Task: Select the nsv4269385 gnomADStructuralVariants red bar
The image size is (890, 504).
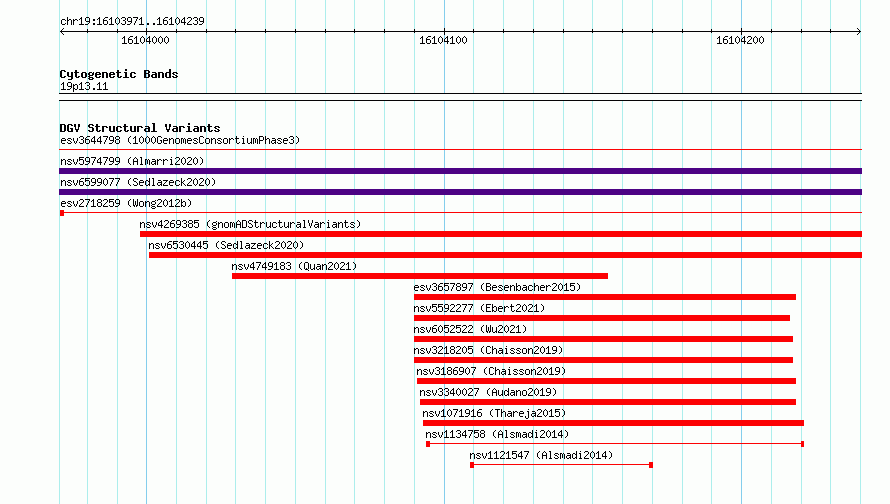Action: 501,234
